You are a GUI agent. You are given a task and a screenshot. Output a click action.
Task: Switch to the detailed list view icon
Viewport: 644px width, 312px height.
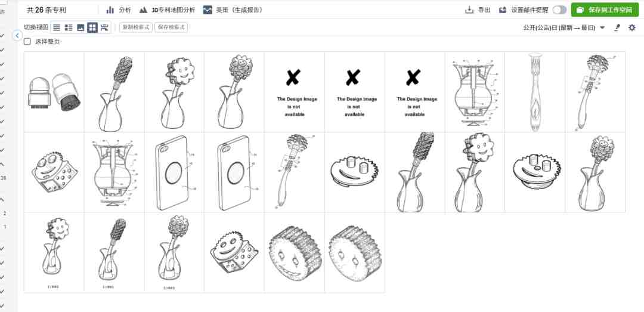tap(69, 27)
